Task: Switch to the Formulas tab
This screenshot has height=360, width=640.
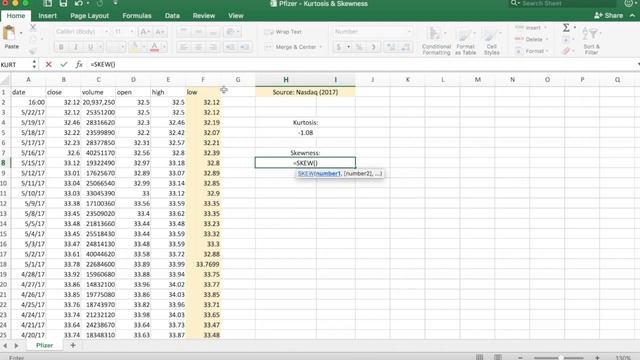Action: [137, 16]
